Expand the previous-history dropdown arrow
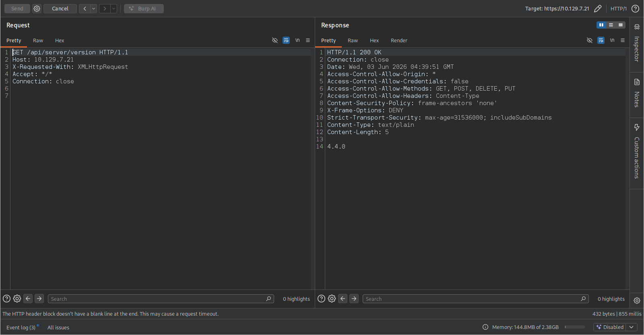The height and width of the screenshot is (335, 644). click(x=94, y=8)
